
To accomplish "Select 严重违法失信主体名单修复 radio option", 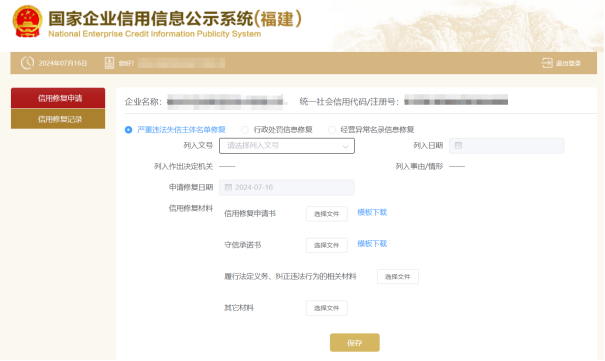I will tap(128, 130).
